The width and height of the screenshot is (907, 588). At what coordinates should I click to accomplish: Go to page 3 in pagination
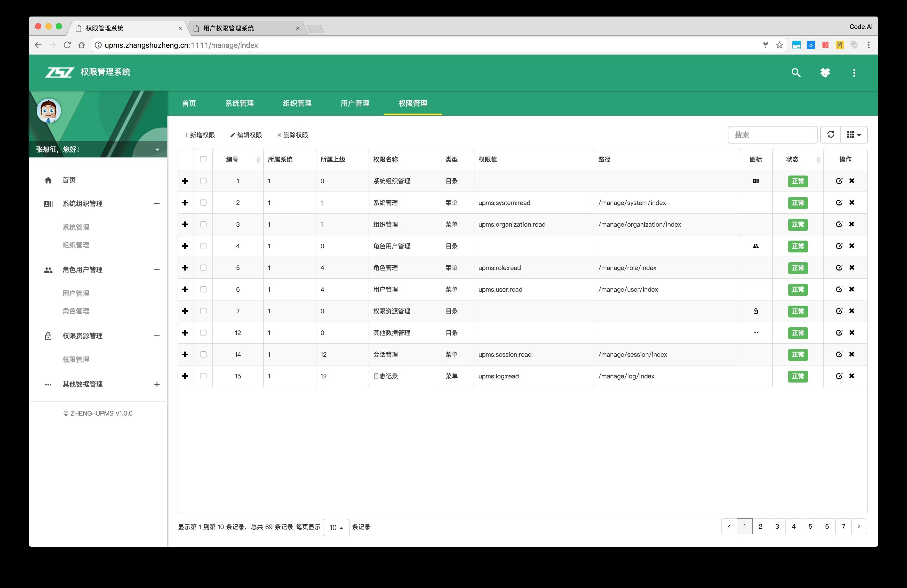777,526
